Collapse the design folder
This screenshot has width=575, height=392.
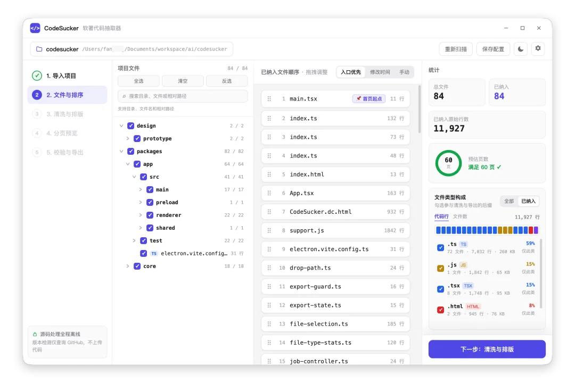coord(121,126)
